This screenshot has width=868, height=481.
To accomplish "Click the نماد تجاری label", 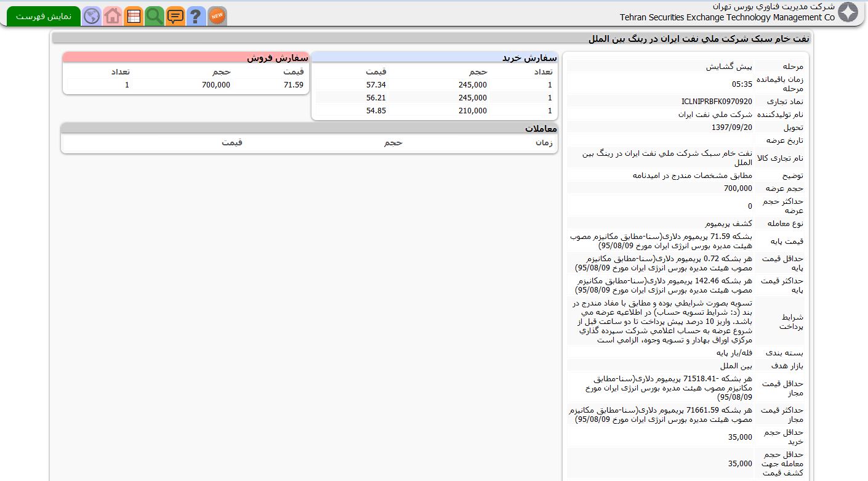I will click(785, 102).
